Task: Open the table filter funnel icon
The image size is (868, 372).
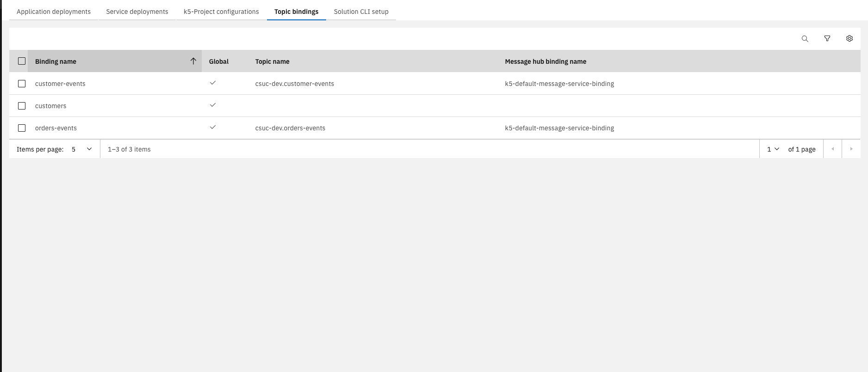Action: tap(827, 39)
